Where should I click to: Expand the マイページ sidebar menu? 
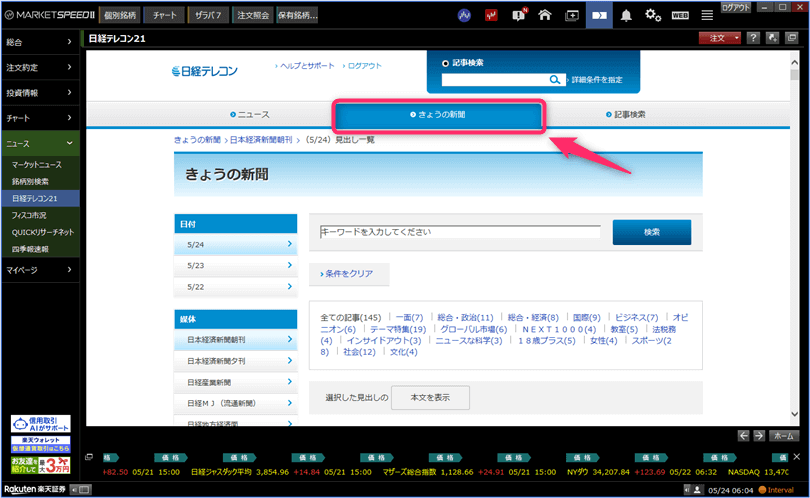(40, 270)
